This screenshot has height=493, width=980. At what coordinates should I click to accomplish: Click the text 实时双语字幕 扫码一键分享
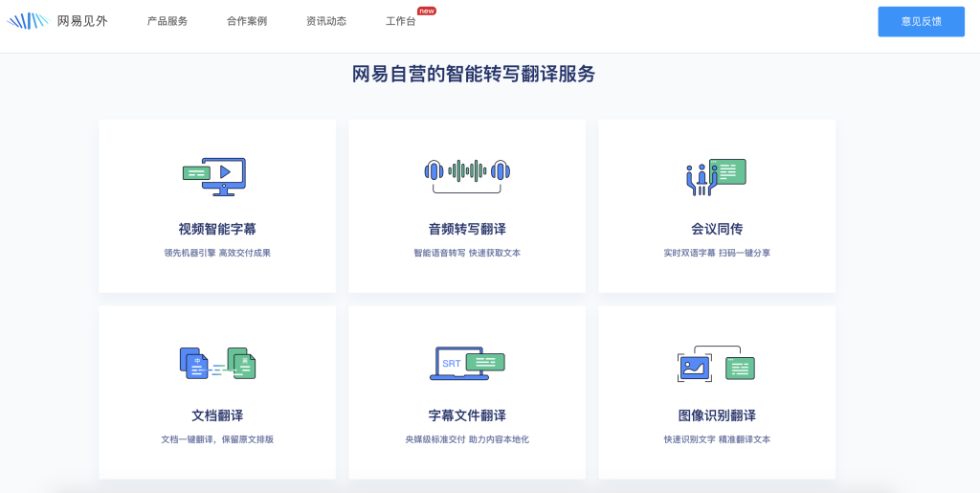[x=717, y=253]
